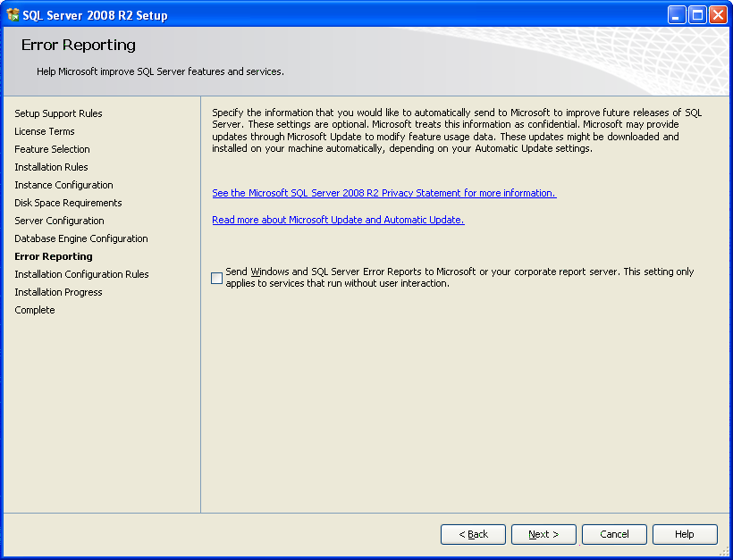Go to previous page with Back button
Screen dimensions: 733x560
(473, 534)
